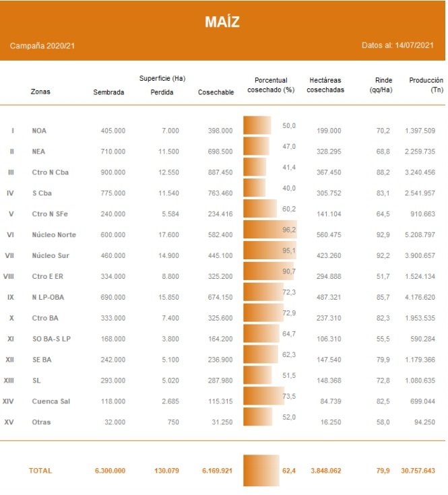Screen dimensions: 448x495
Task: Click the Producción (Tn) column header
Action: [x=426, y=85]
